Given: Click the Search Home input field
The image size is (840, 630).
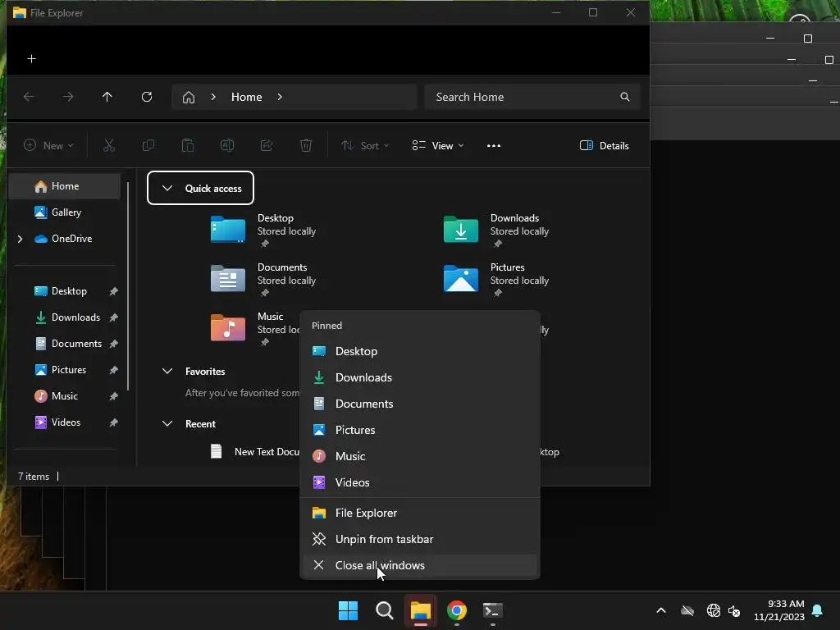Looking at the screenshot, I should click(532, 97).
